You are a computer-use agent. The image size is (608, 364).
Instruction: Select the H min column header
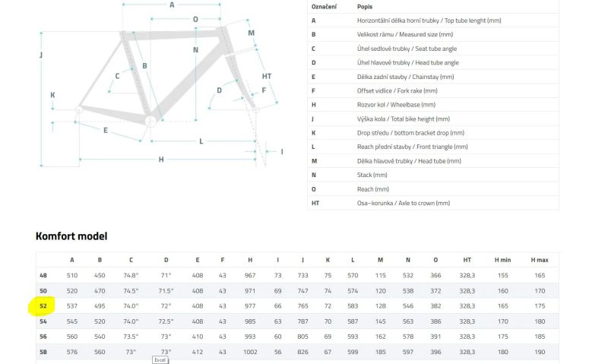pos(502,260)
